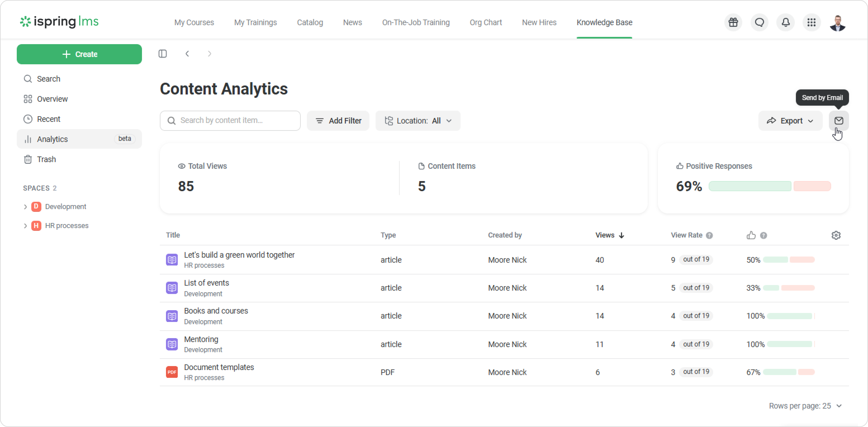
Task: Open the gift box icon in header
Action: point(733,23)
